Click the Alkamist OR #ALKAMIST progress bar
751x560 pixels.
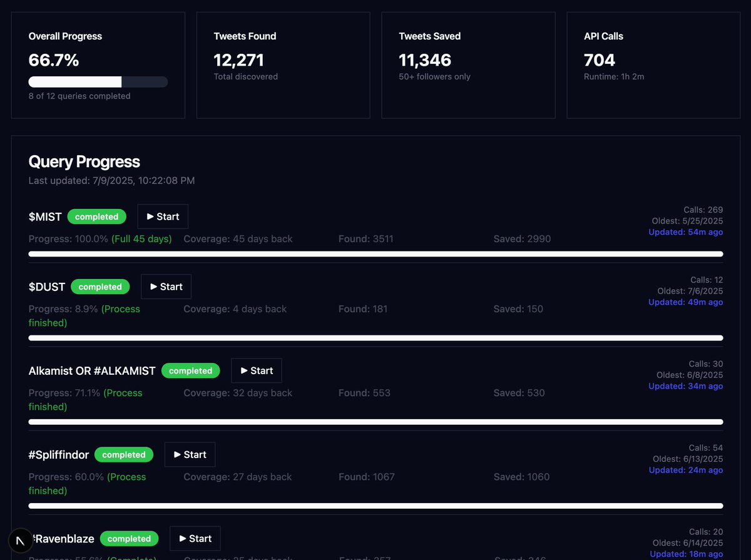click(375, 422)
